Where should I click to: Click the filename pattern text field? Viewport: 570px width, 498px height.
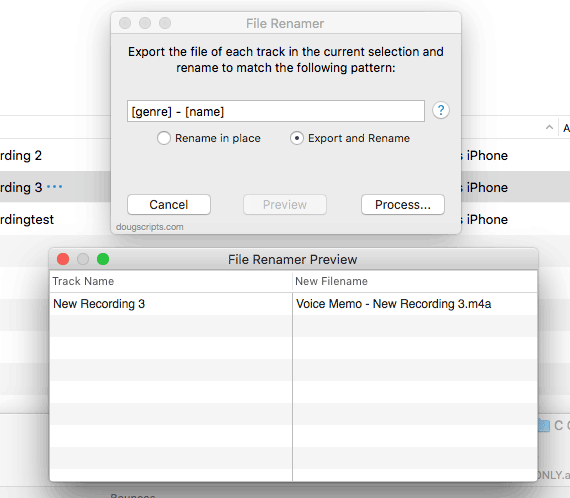click(x=276, y=111)
